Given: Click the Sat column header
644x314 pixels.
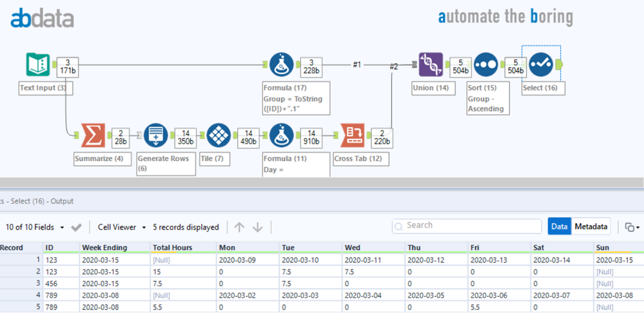Looking at the screenshot, I should [x=562, y=248].
